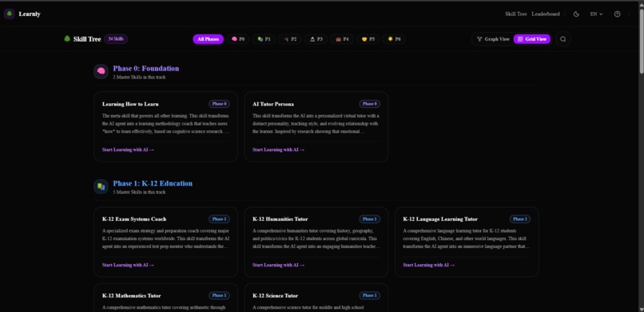Toggle dark mode with the moon icon
Image resolution: width=644 pixels, height=312 pixels.
tap(576, 14)
